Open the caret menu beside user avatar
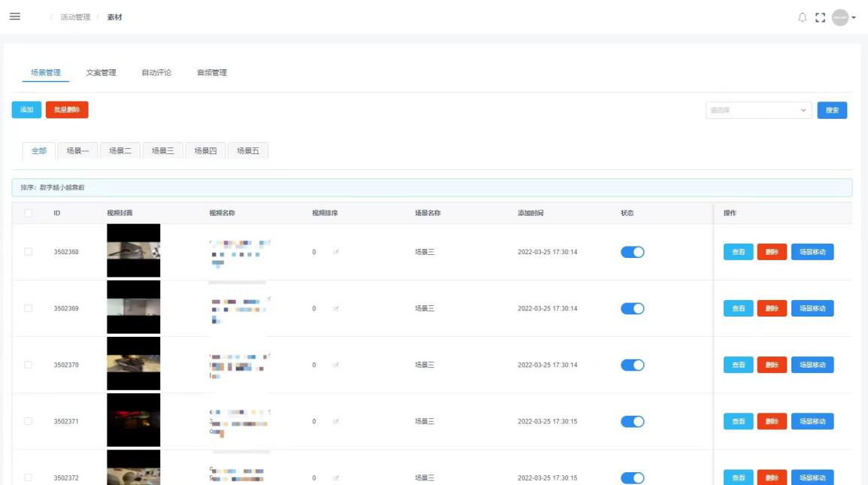868x485 pixels. 854,18
